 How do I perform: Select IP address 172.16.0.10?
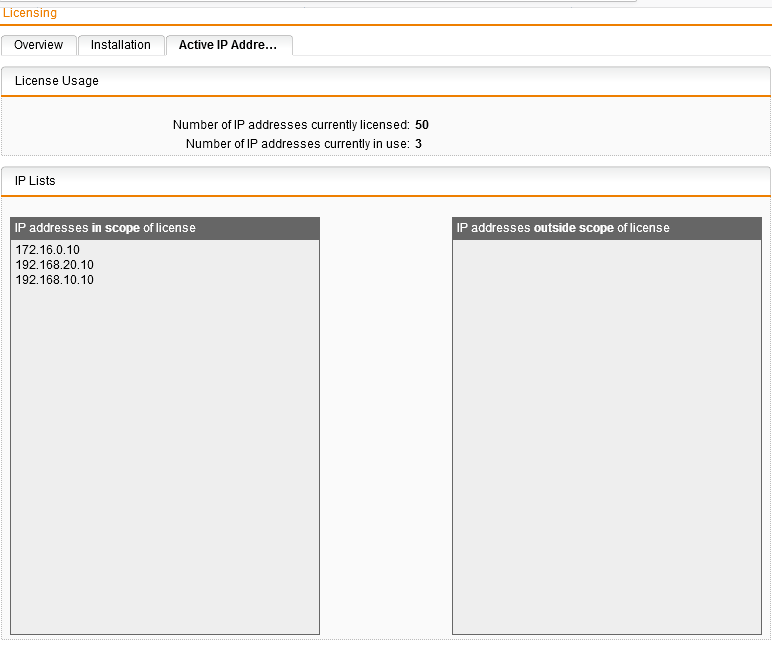[47, 249]
